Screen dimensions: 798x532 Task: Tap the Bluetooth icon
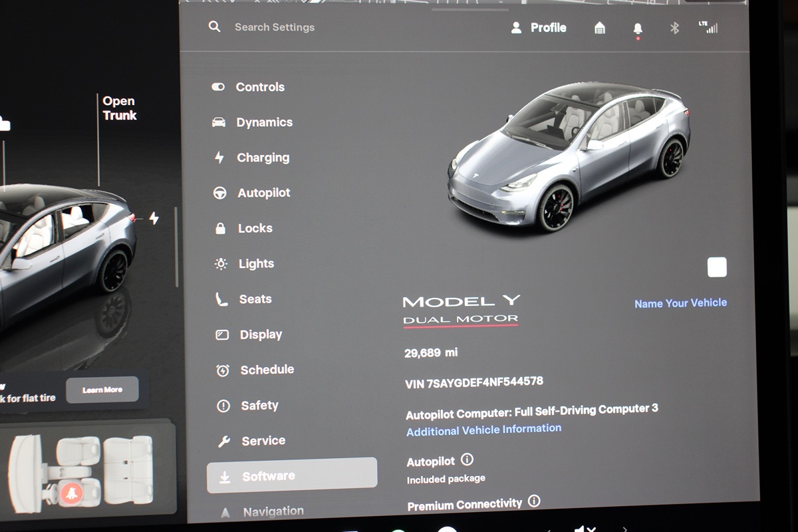674,28
